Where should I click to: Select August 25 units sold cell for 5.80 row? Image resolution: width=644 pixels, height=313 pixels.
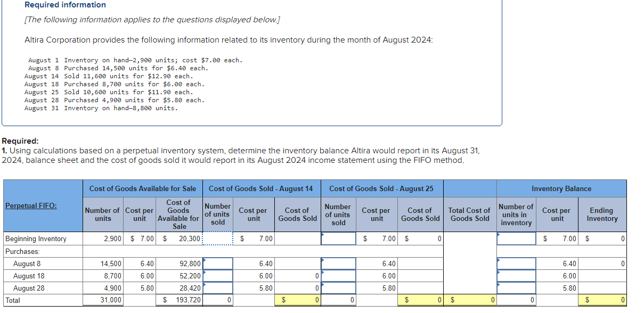pos(337,288)
